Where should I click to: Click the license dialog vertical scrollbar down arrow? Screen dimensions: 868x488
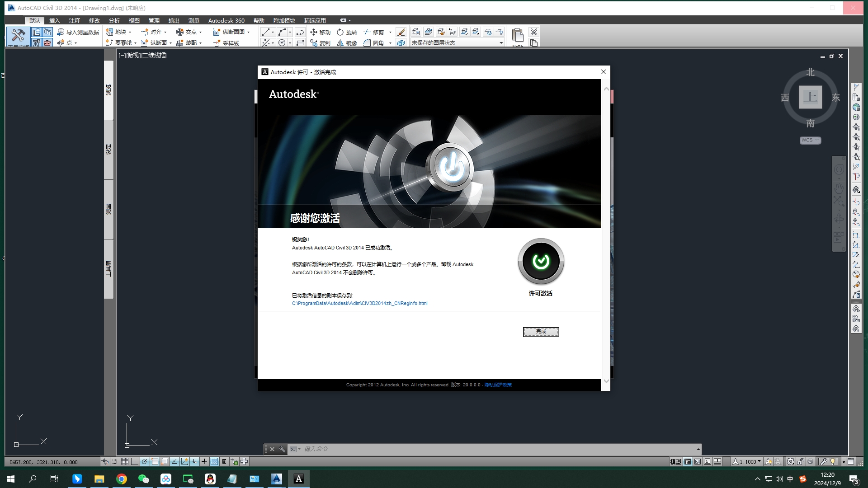[606, 381]
